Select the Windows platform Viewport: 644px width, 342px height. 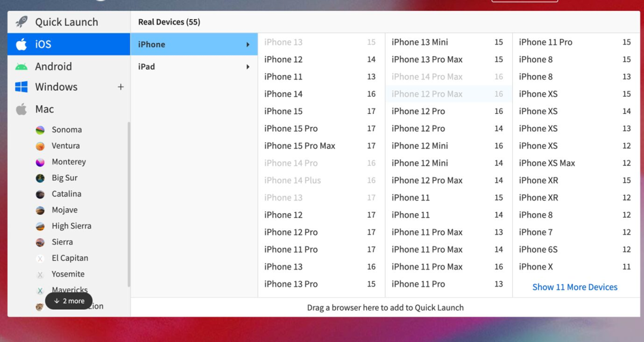(69, 87)
